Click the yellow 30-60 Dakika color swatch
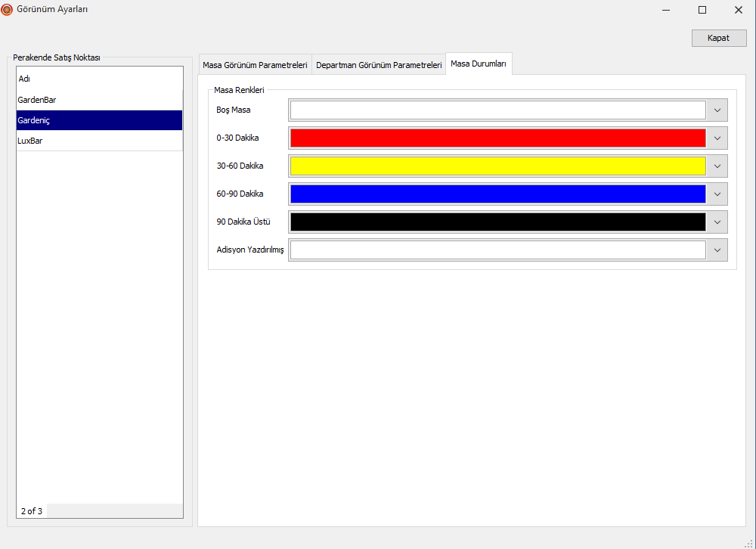The image size is (756, 549). [x=497, y=166]
